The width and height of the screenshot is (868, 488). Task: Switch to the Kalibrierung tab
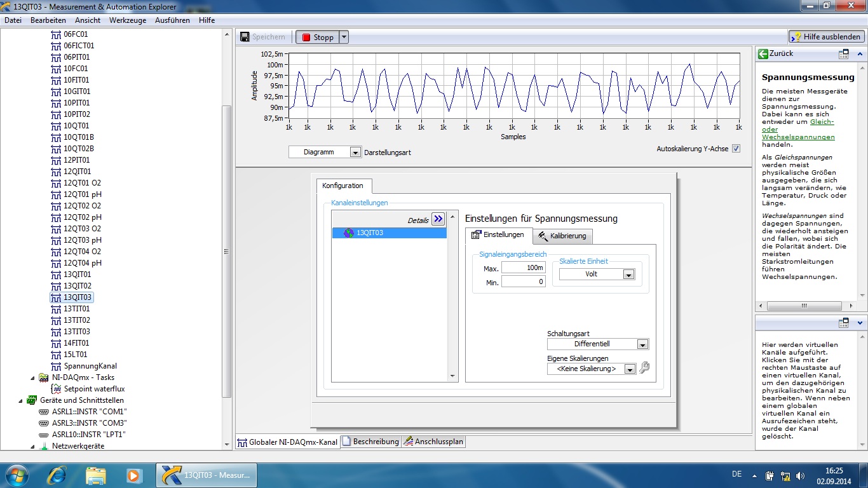(562, 236)
